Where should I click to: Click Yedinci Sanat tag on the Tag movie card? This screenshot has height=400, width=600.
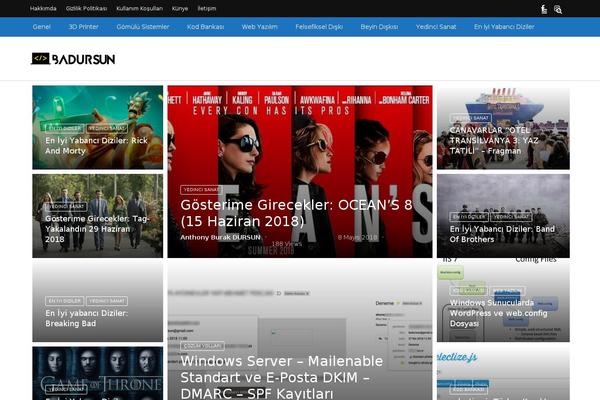pos(66,207)
